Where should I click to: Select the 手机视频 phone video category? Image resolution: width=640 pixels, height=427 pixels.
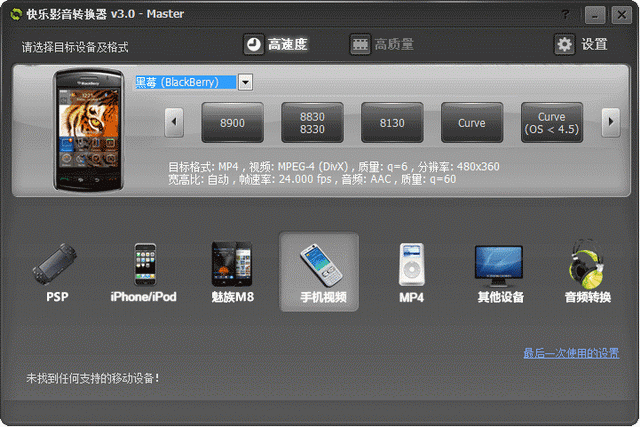tap(319, 272)
